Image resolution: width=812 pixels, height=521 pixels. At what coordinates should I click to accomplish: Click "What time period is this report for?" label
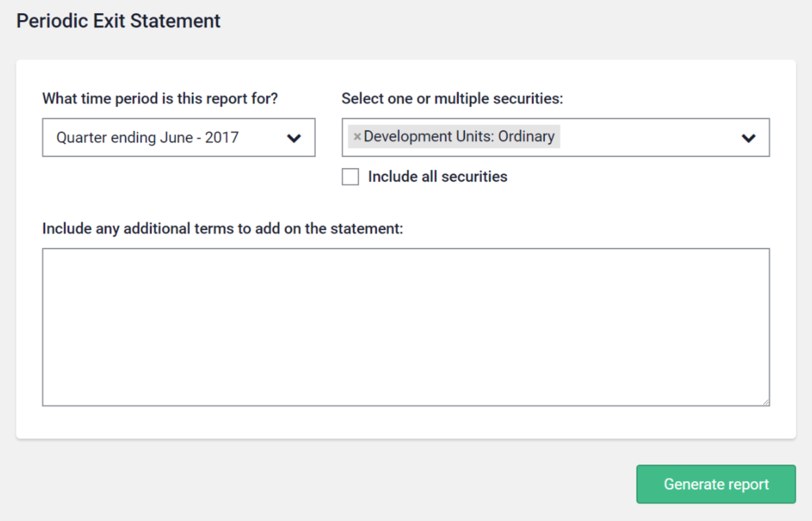click(x=160, y=98)
